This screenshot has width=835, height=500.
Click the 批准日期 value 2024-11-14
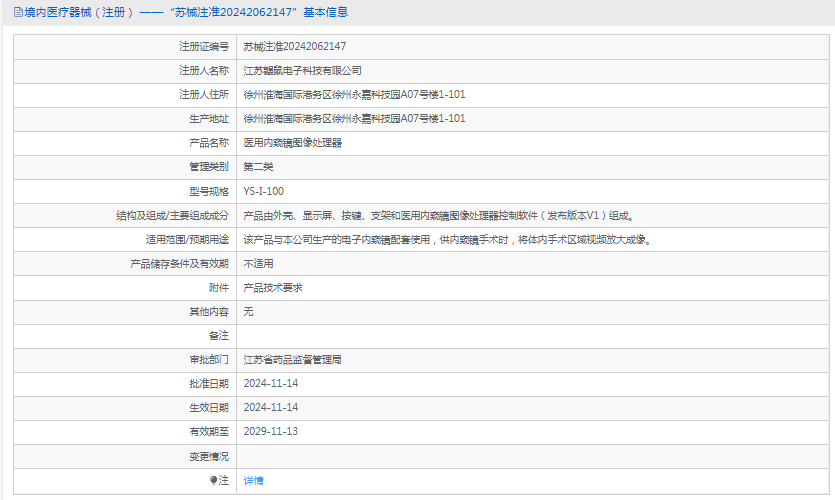click(271, 384)
